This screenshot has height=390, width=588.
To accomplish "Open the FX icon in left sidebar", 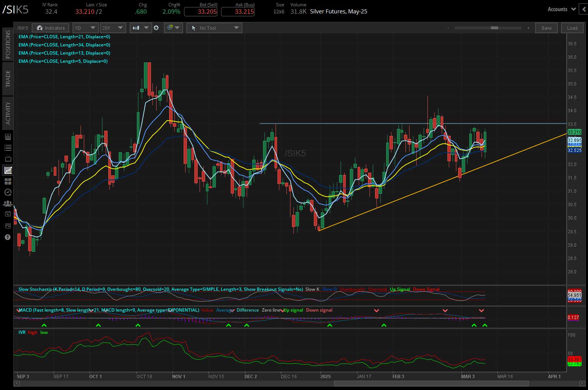I will [7, 226].
